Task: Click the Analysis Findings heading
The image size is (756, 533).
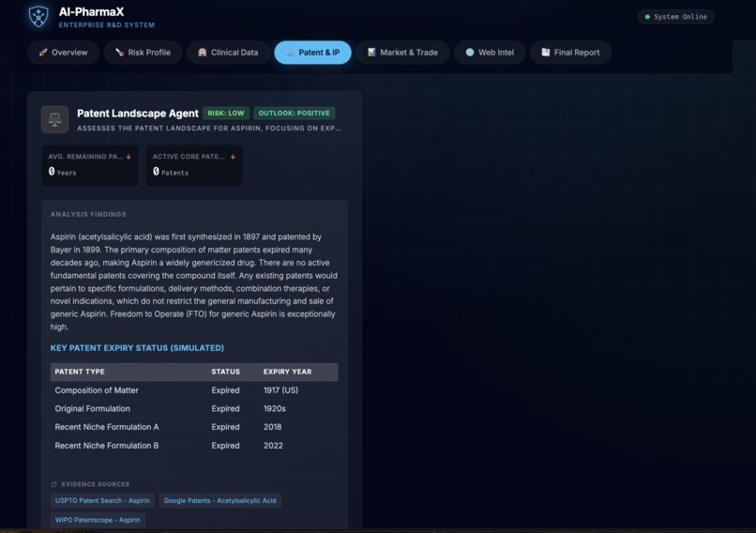Action: click(88, 214)
